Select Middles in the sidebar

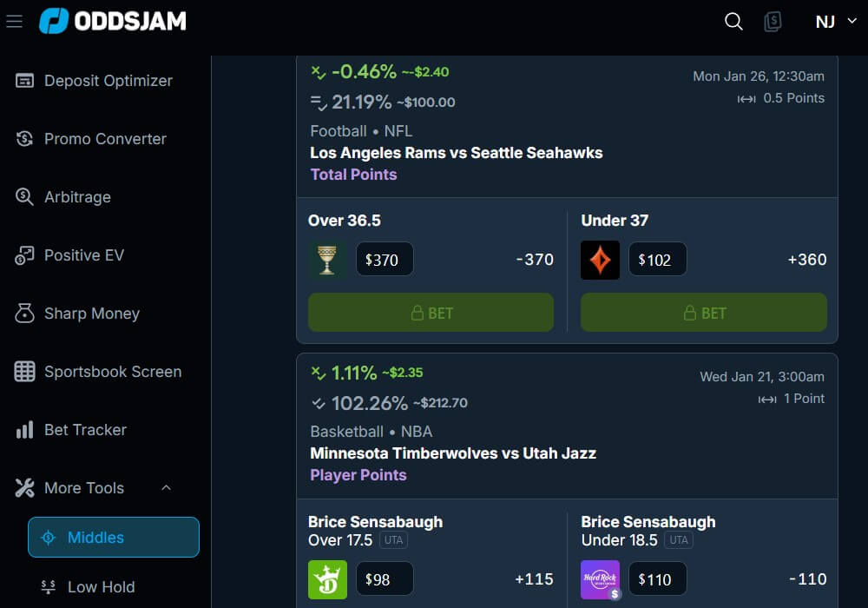click(113, 538)
